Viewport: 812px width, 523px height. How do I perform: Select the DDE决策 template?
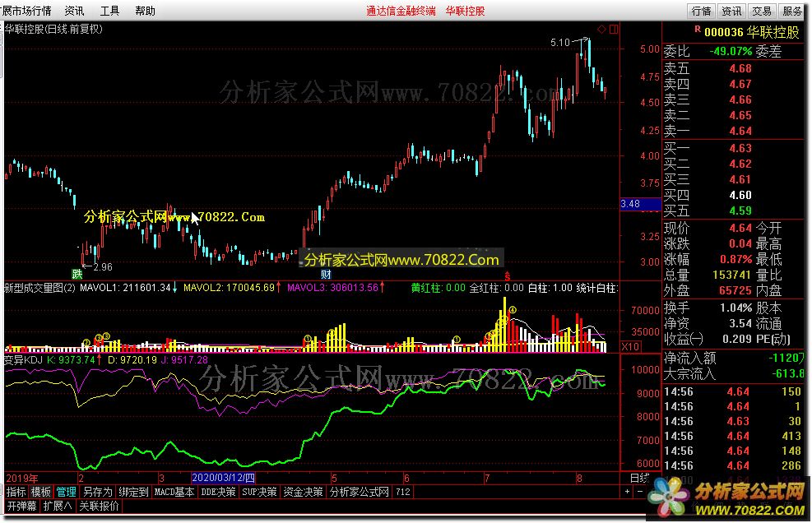pyautogui.click(x=218, y=492)
